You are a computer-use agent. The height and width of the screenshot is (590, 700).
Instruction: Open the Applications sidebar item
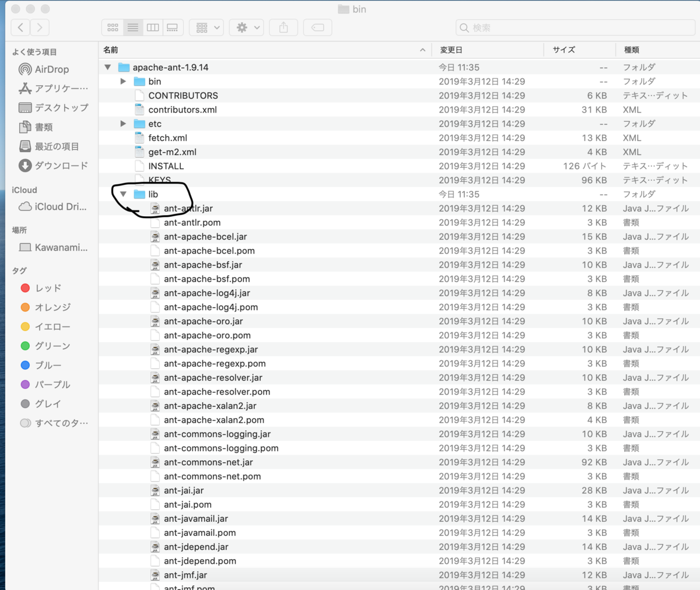(53, 89)
